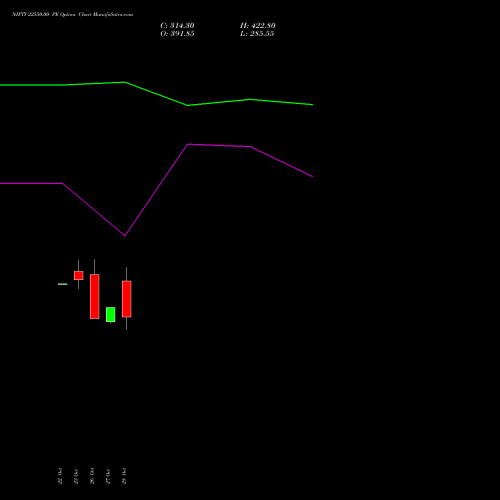The image size is (500, 500).
Task: Select the tall red candle for 26 Oct
Action: (x=95, y=296)
